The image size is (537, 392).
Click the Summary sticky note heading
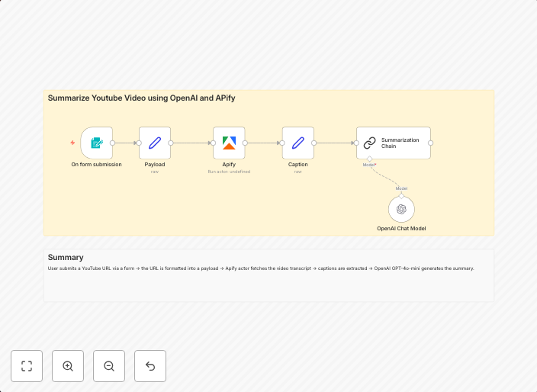(x=66, y=257)
